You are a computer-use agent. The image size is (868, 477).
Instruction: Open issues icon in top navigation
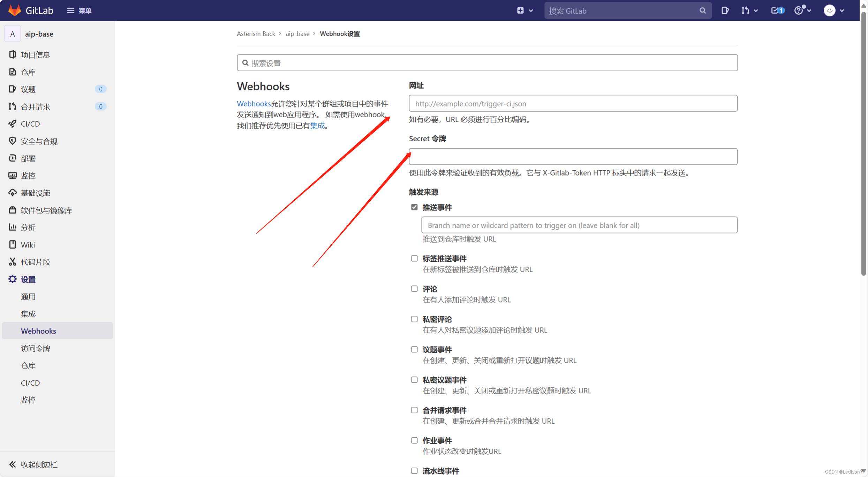click(725, 10)
